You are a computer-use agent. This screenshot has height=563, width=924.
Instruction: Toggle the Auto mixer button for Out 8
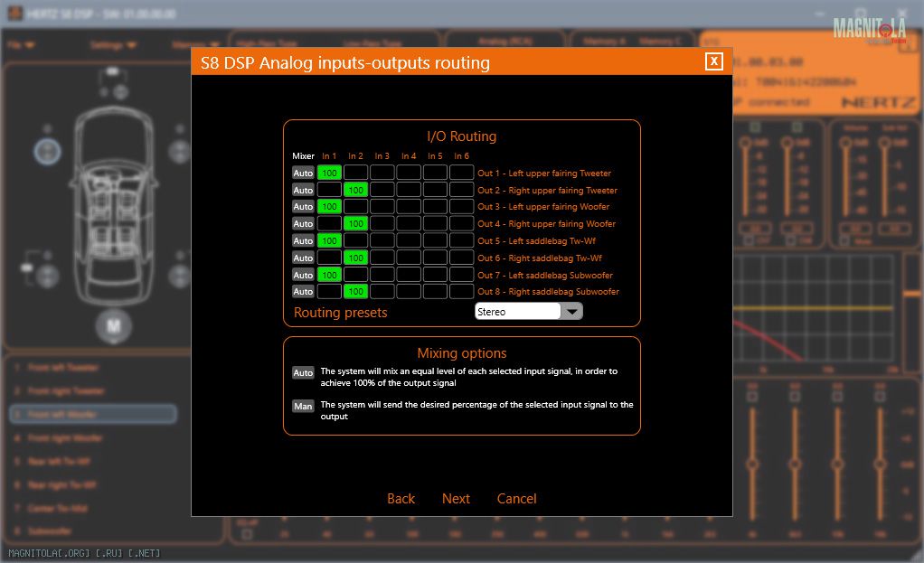point(303,291)
